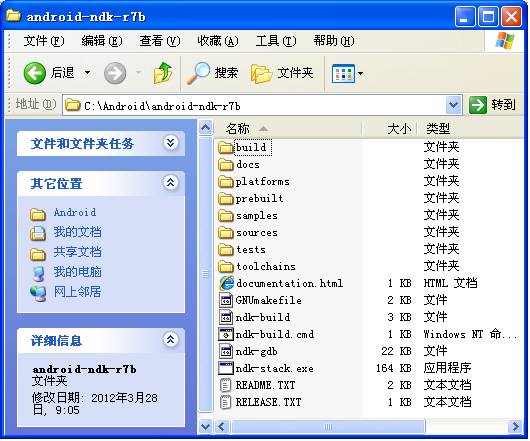Screen dimensions: 530x441
Task: Toggle the Folders (文件夹) pane button
Action: pyautogui.click(x=282, y=73)
